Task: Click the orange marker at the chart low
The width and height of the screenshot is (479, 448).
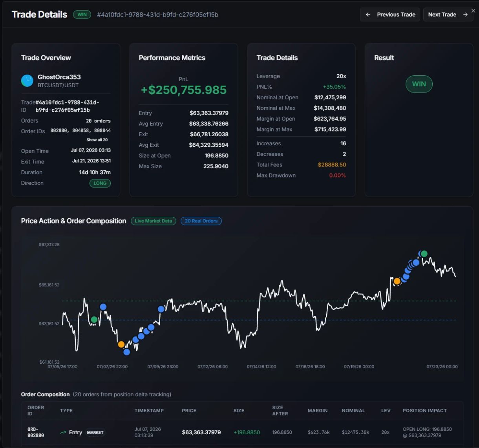Action: [121, 344]
